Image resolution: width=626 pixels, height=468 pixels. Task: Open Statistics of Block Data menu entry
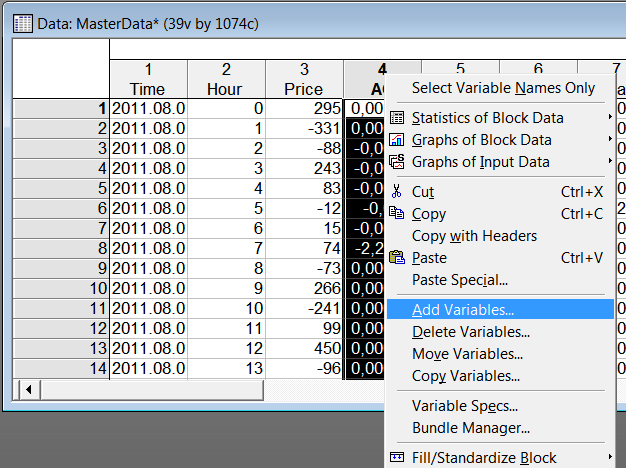(x=500, y=118)
